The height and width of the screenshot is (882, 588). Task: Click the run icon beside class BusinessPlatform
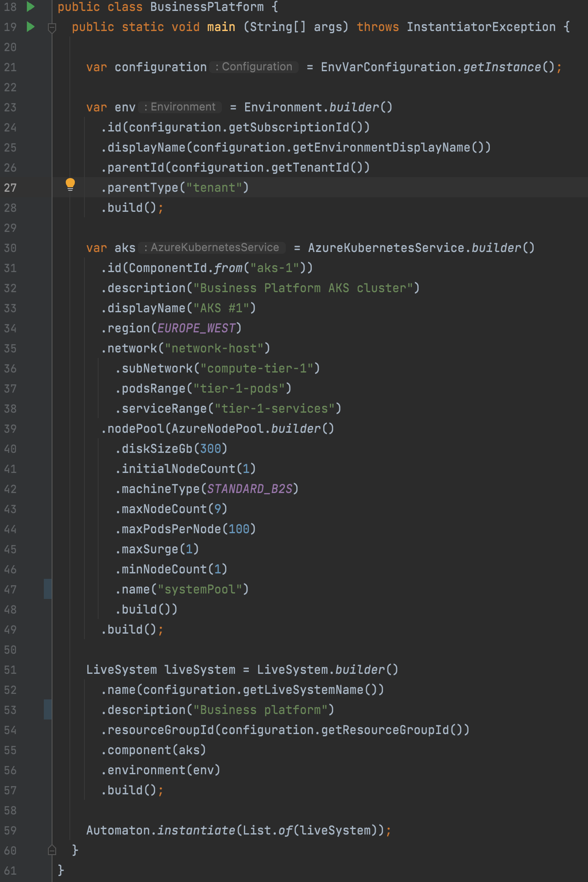[31, 6]
